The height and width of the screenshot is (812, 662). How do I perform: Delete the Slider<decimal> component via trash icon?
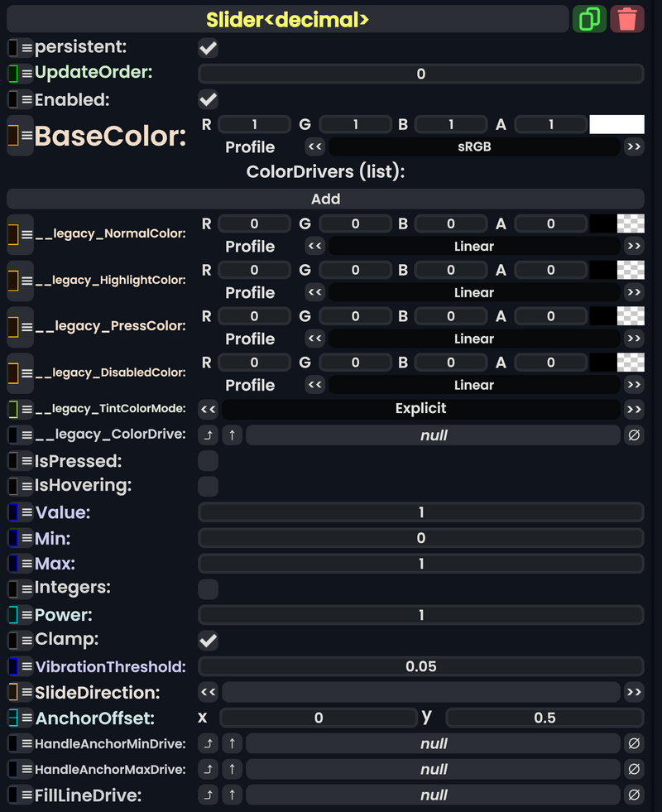click(x=626, y=18)
